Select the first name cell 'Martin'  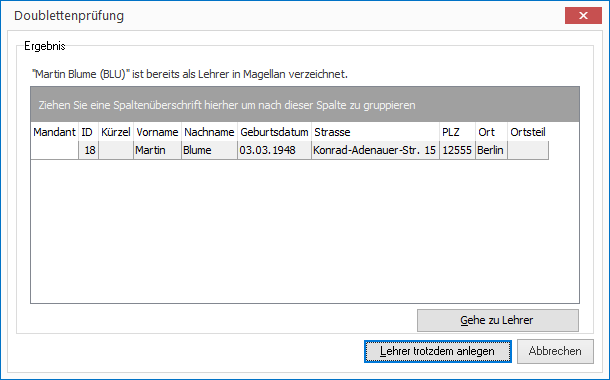[x=158, y=150]
